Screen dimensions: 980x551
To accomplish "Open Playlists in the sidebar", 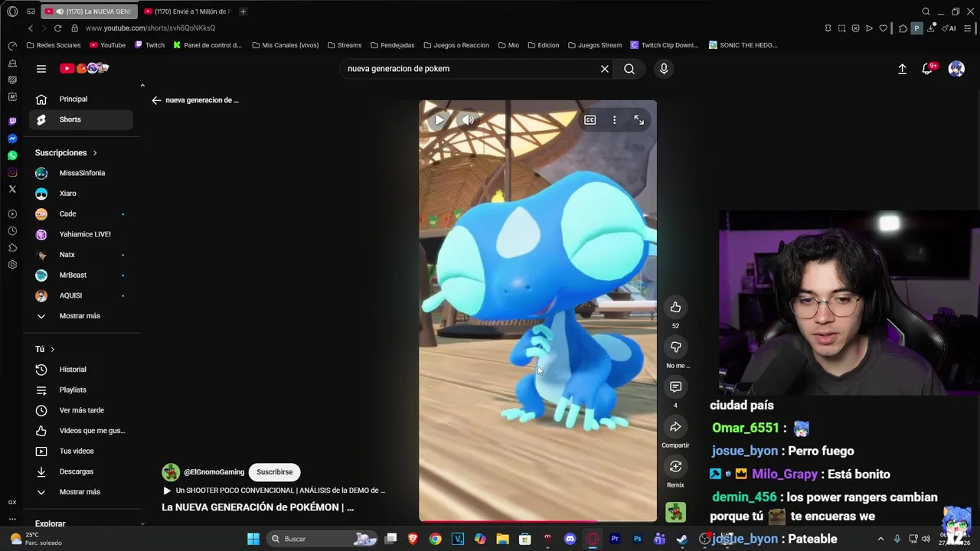I will [x=81, y=390].
